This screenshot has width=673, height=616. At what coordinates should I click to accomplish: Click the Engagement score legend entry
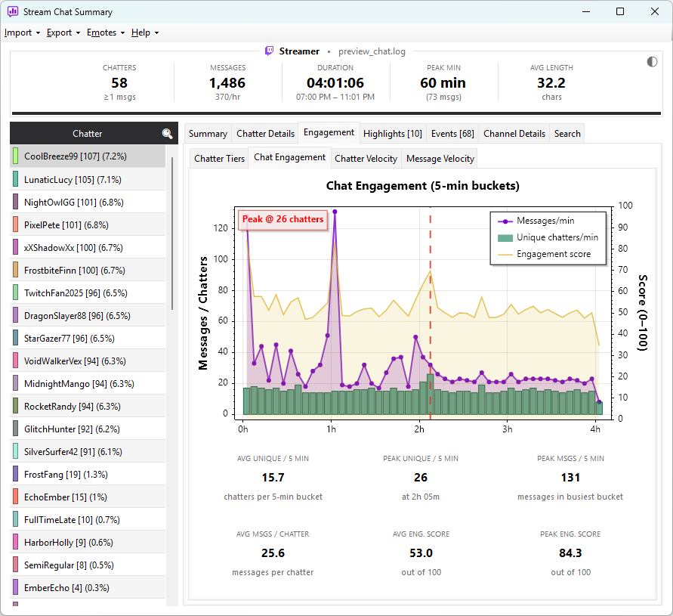[545, 254]
